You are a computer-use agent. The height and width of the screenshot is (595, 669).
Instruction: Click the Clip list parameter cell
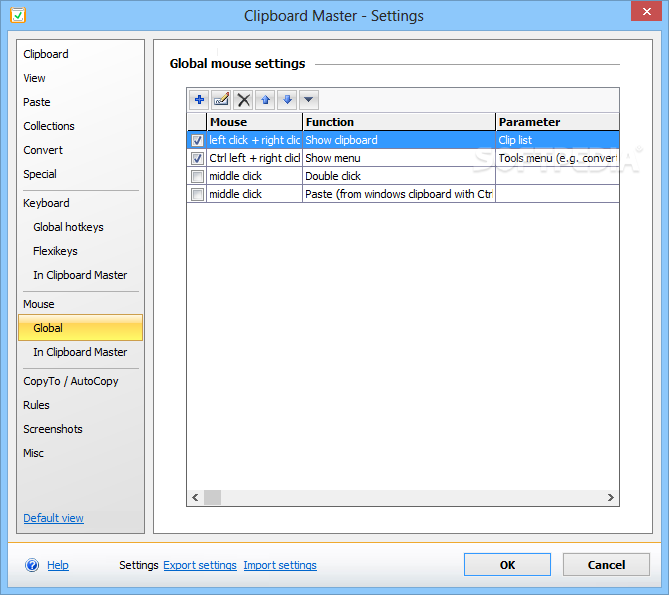coord(558,140)
